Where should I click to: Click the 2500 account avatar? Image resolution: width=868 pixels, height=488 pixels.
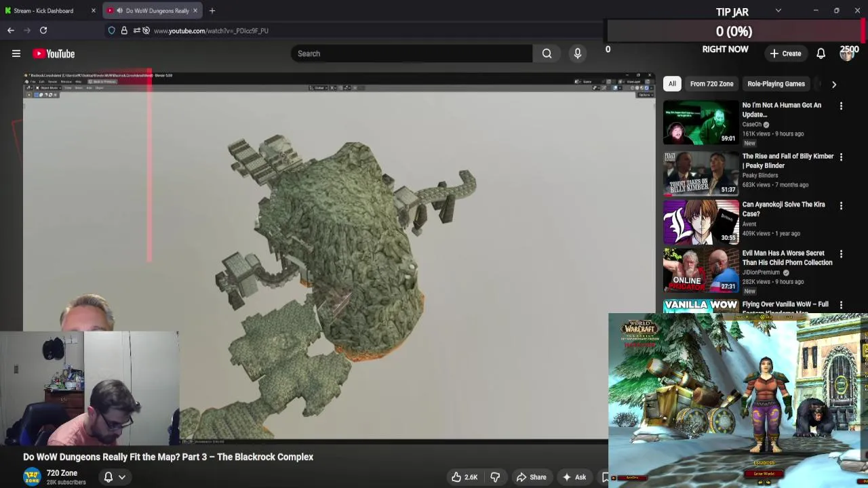click(847, 54)
